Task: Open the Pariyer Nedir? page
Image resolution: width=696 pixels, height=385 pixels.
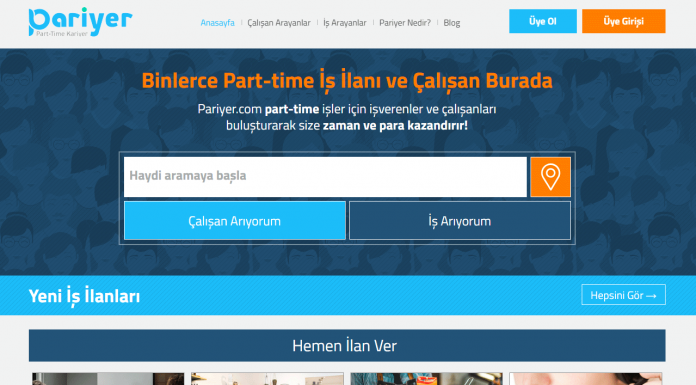Action: [x=405, y=23]
